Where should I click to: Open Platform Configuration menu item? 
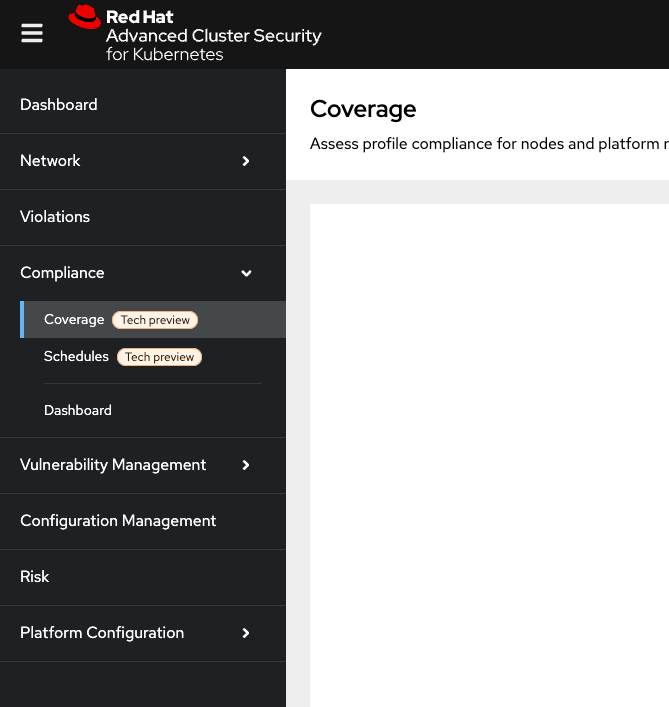102,633
